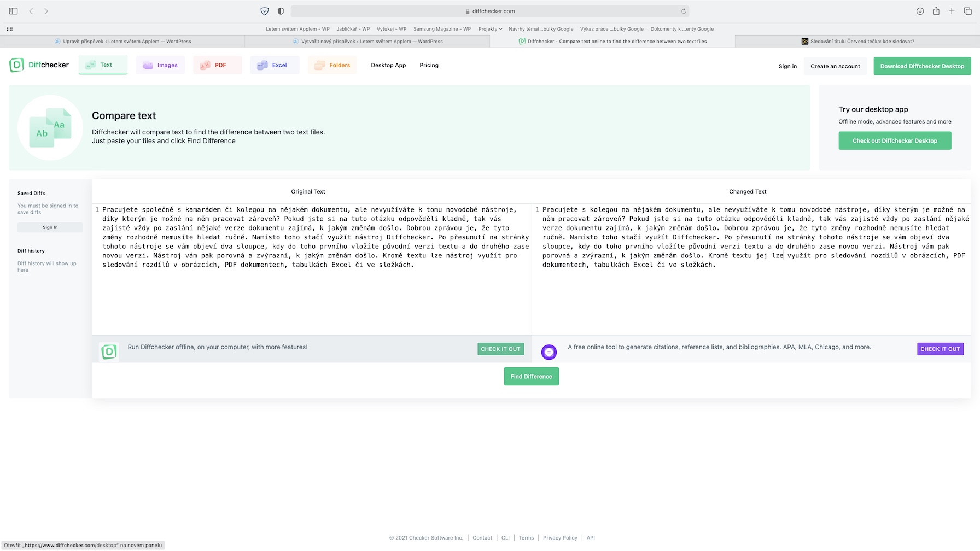The width and height of the screenshot is (980, 551).
Task: Open the Safari share icon
Action: coord(936,11)
